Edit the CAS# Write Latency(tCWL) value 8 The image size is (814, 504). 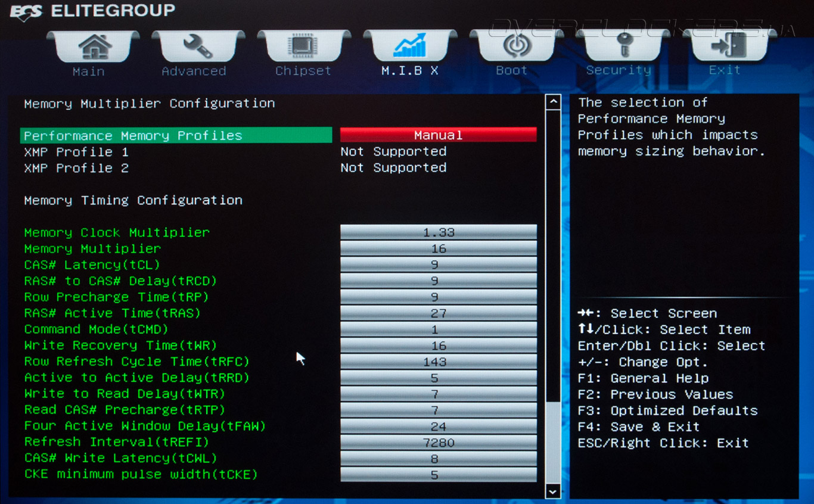(x=439, y=458)
